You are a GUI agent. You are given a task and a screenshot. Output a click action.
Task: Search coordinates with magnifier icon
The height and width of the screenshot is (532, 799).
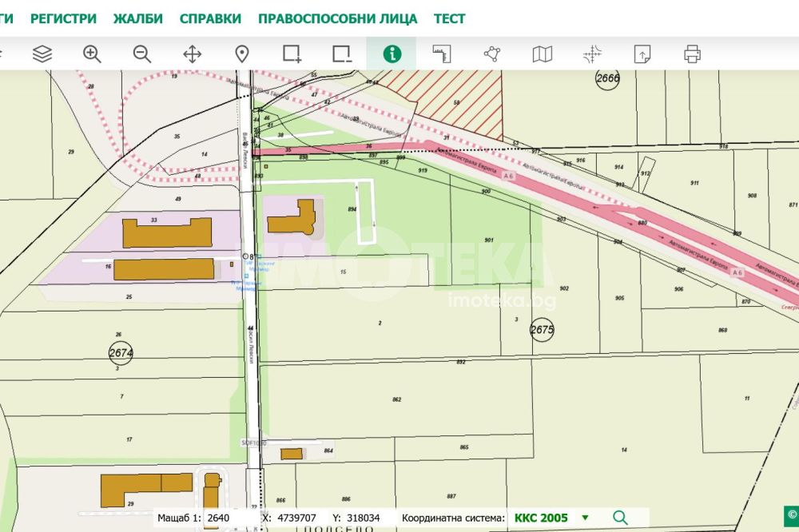click(620, 518)
